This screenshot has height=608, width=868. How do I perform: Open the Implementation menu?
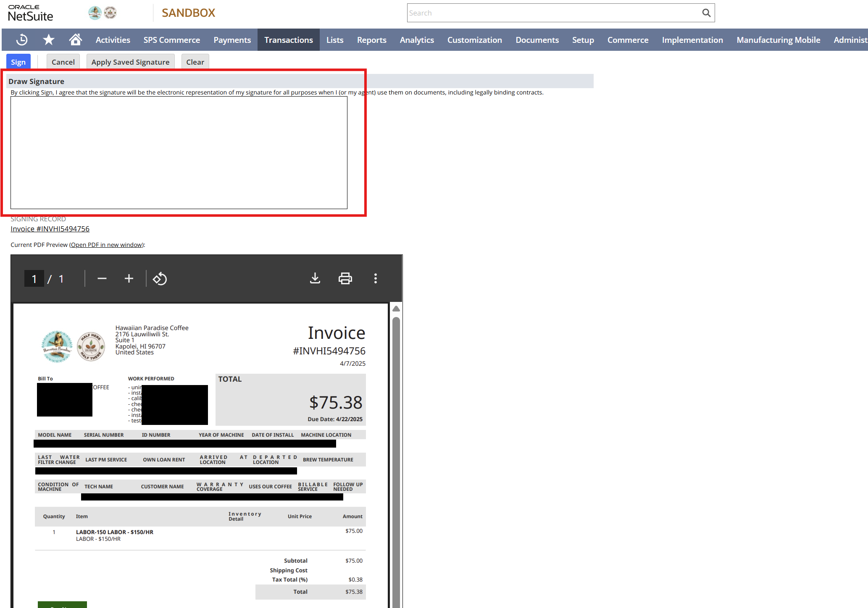coord(693,40)
